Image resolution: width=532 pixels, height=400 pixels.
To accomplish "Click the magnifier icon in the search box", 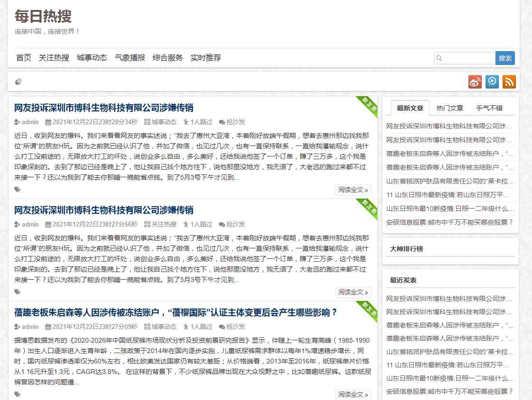I will 439,58.
